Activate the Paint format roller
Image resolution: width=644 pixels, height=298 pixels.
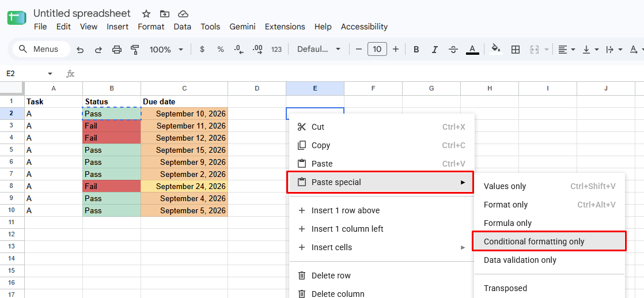(135, 50)
